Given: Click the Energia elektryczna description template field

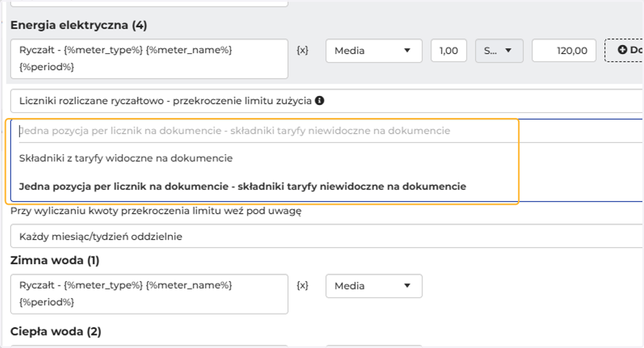Looking at the screenshot, I should coord(149,58).
